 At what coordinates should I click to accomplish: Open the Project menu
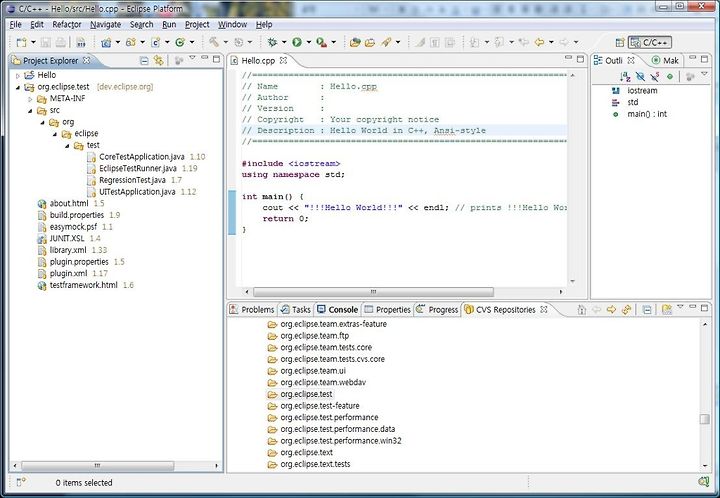[197, 24]
